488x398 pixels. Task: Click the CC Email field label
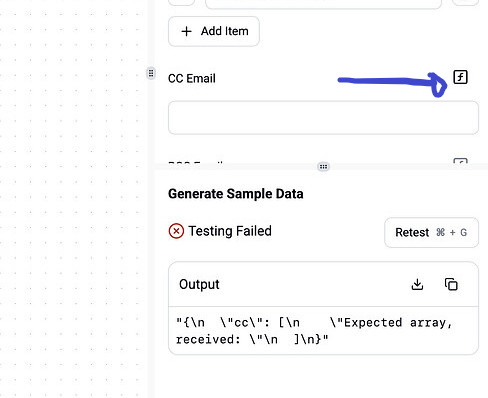tap(192, 78)
